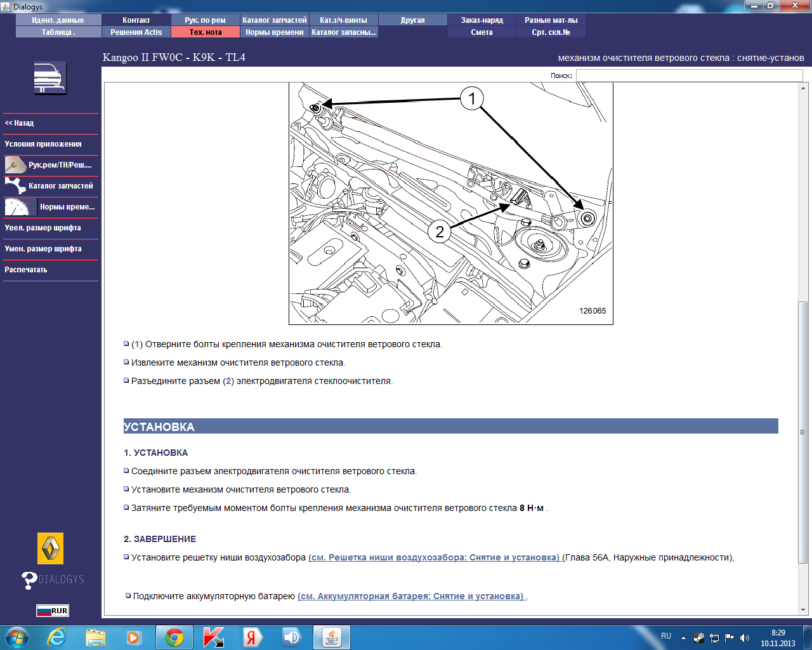Screen dimensions: 812x650
Task: Open Kaspersky icon on taskbar
Action: (214, 637)
